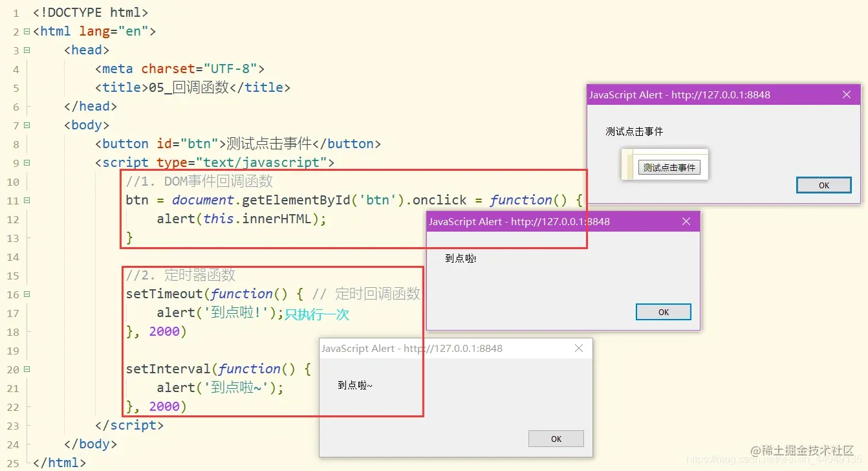Click the comment //1. DOM事件回调函数
Viewport: 868px width, 471px height.
tap(199, 181)
